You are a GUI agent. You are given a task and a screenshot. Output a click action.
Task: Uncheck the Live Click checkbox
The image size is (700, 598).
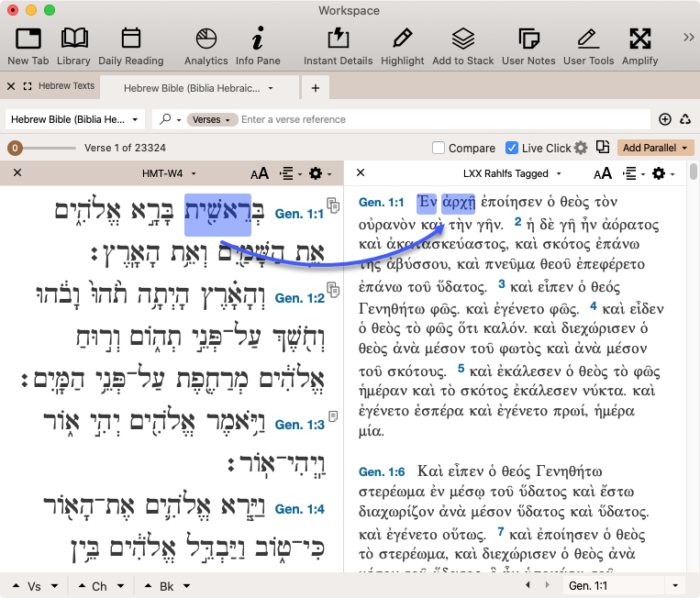[512, 149]
